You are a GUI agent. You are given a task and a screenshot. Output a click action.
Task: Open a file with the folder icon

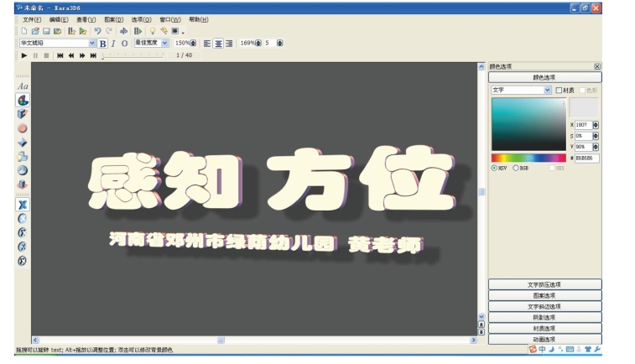35,31
